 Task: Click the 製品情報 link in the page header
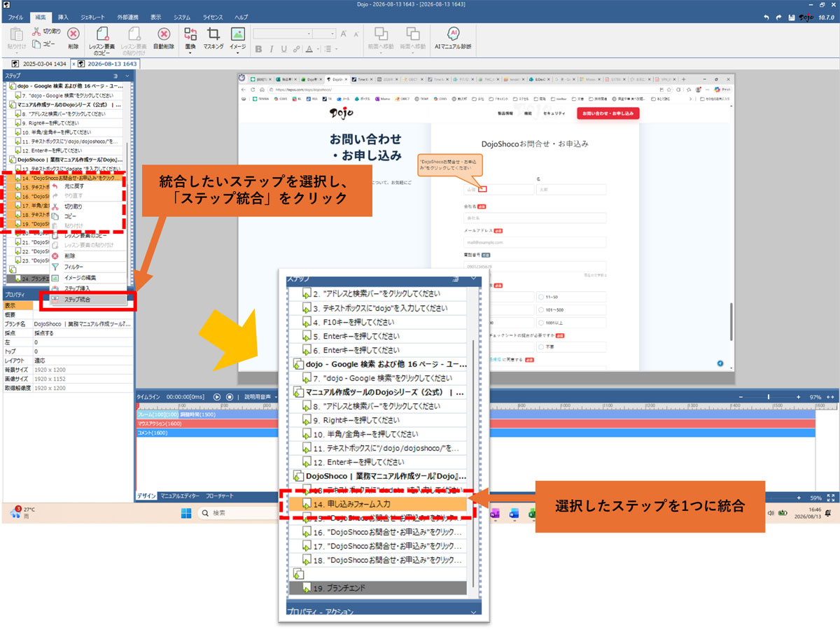tap(506, 113)
